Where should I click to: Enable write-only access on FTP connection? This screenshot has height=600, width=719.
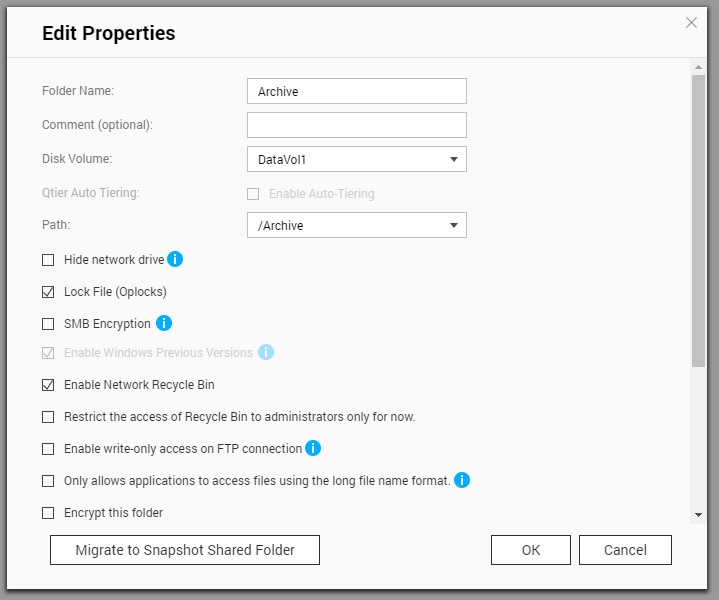click(48, 449)
